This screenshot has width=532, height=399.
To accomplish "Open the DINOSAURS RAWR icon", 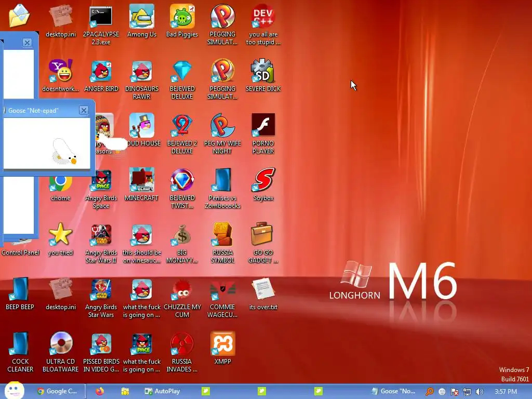I will pos(141,72).
